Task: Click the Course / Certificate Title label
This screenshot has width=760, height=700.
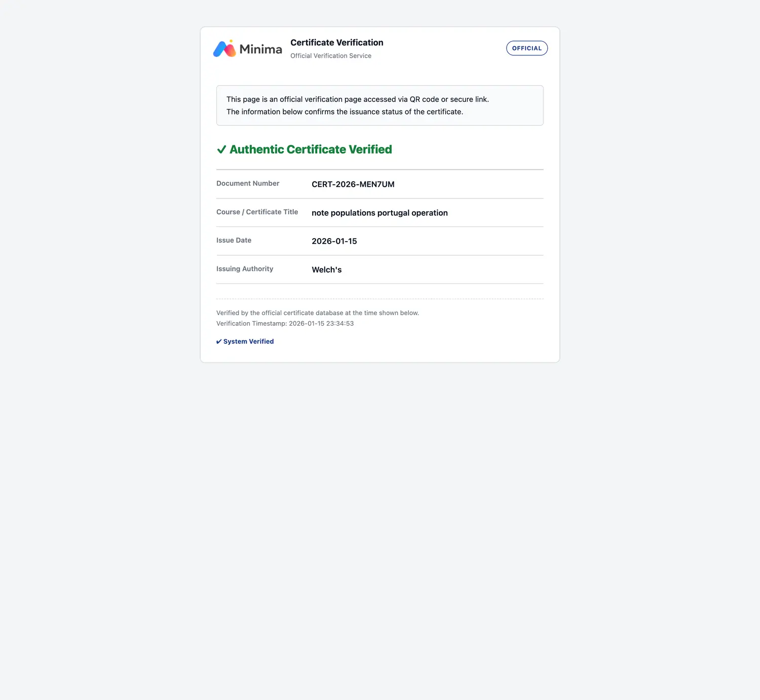Action: 257,212
